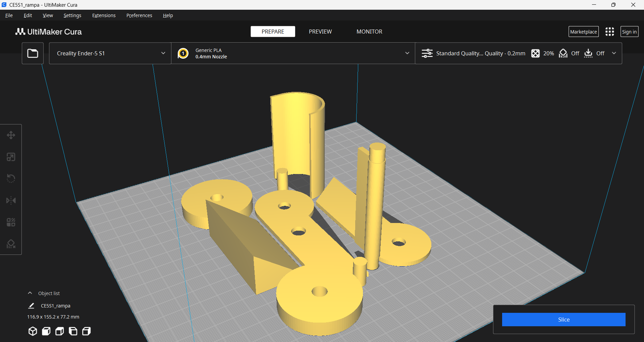This screenshot has height=342, width=644.
Task: Collapse the Object list panel
Action: [x=30, y=292]
